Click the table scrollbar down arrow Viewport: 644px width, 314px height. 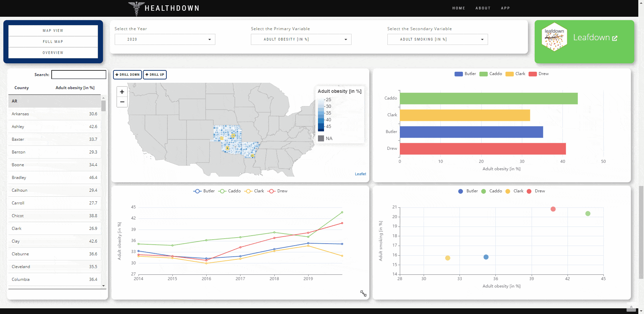pyautogui.click(x=103, y=286)
